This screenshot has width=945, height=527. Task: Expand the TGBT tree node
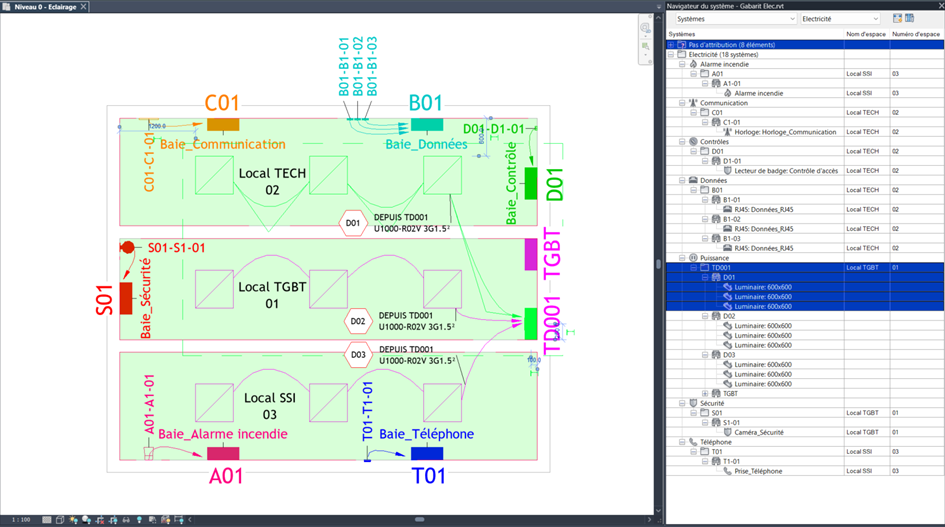point(705,393)
